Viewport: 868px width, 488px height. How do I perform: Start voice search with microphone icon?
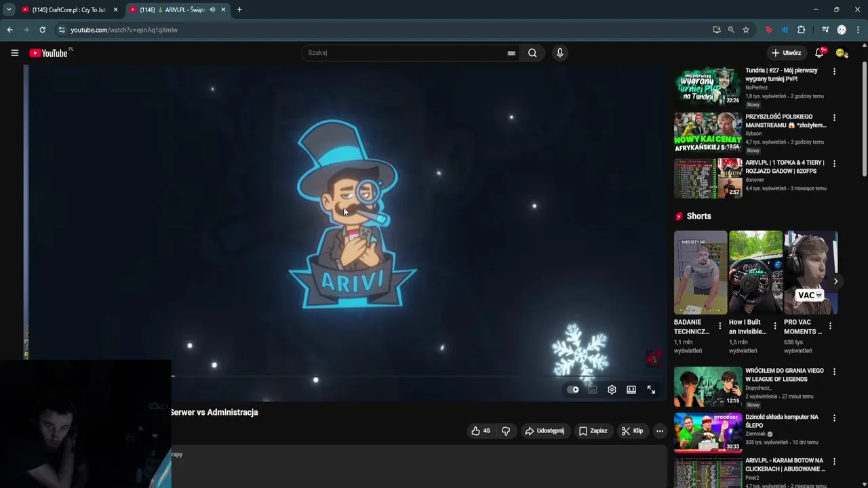pos(559,53)
